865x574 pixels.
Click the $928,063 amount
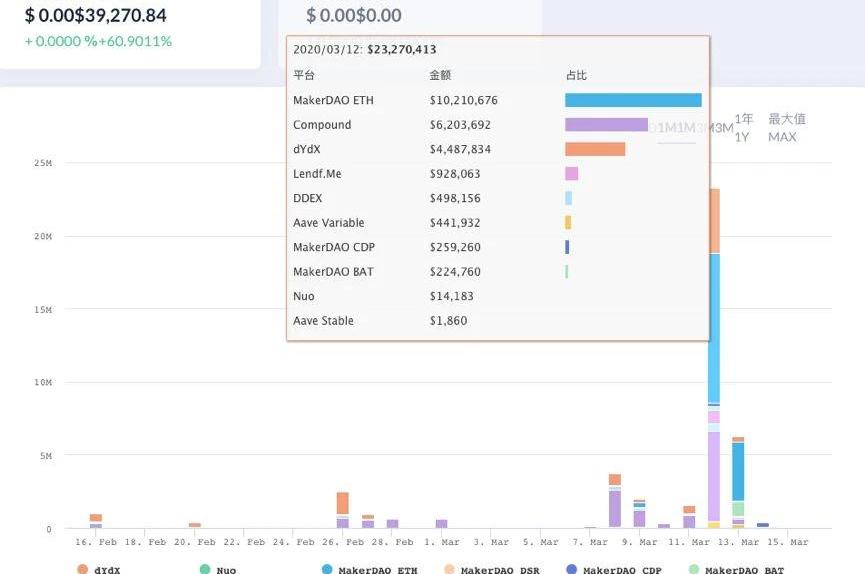(455, 174)
